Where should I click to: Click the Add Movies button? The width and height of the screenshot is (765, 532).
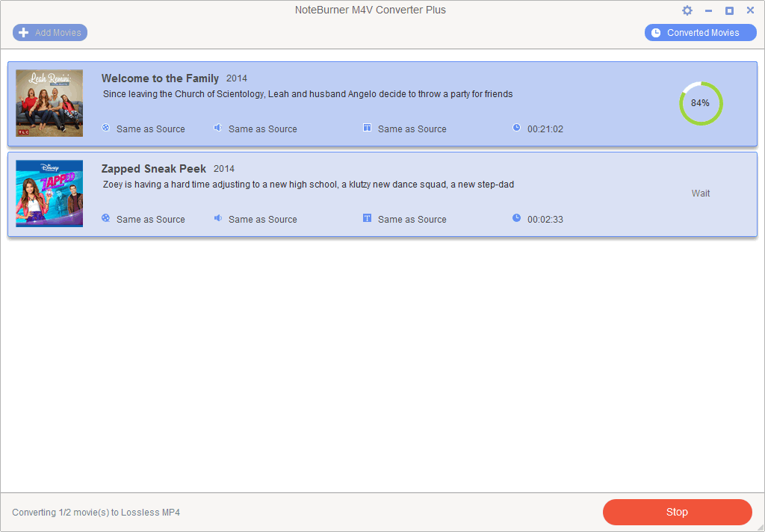tap(50, 33)
